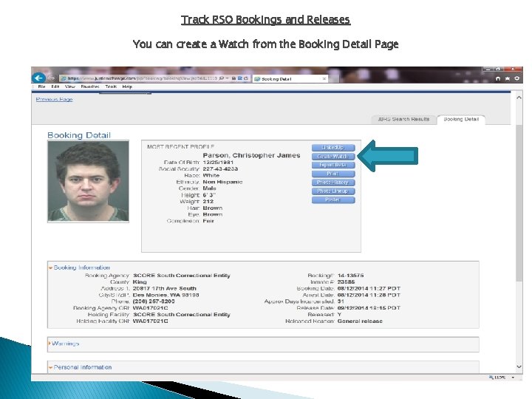
Task: Click the phone number (206) 257-6200
Action: pos(154,301)
